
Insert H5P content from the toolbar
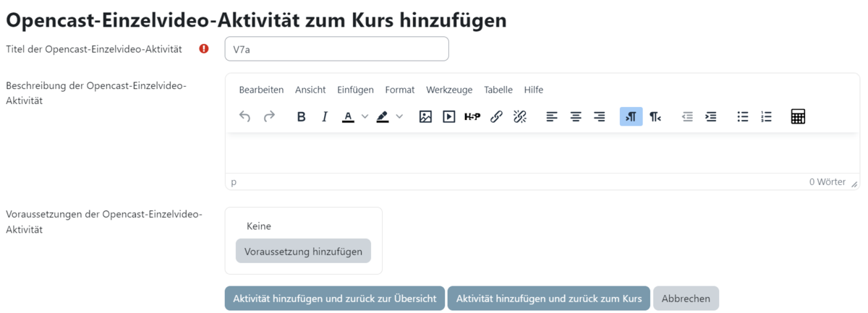pyautogui.click(x=472, y=116)
